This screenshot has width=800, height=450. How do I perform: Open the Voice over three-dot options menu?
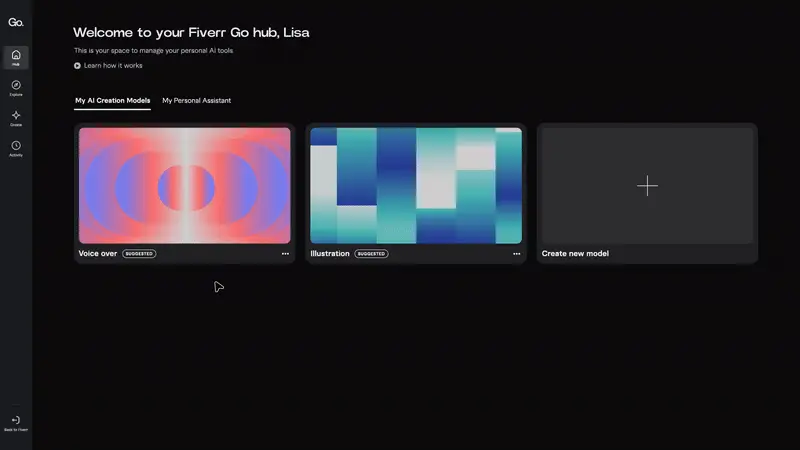click(x=285, y=254)
